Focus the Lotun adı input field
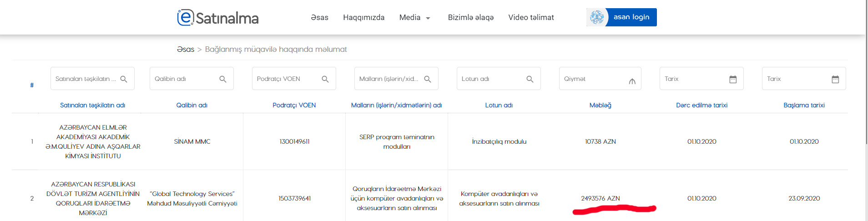Image resolution: width=868 pixels, height=221 pixels. [x=491, y=79]
